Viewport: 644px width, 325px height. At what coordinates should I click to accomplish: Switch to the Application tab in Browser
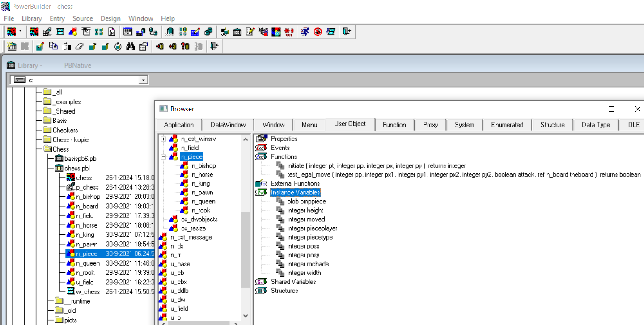click(179, 125)
